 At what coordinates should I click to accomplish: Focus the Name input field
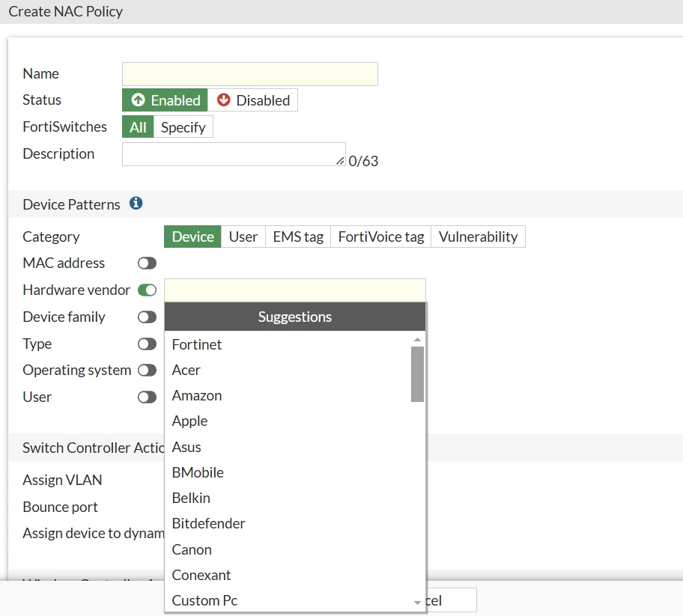(250, 74)
